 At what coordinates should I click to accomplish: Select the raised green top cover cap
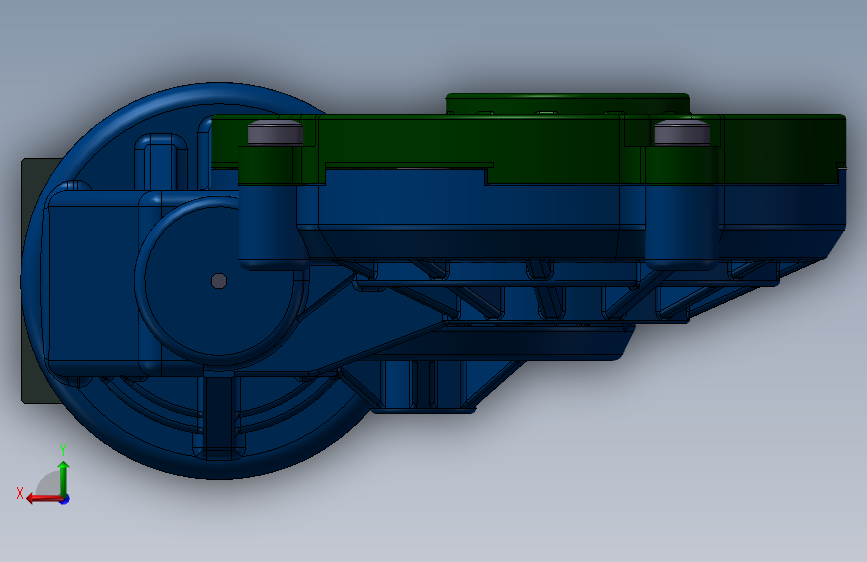click(x=568, y=103)
